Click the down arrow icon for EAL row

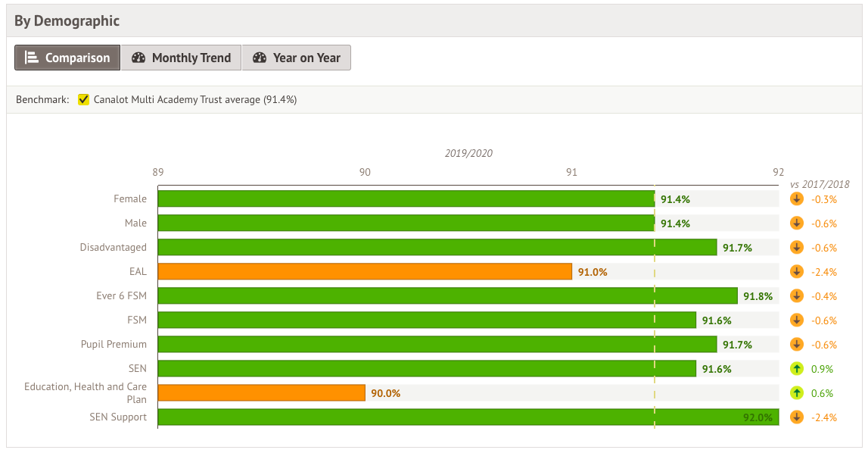[796, 272]
